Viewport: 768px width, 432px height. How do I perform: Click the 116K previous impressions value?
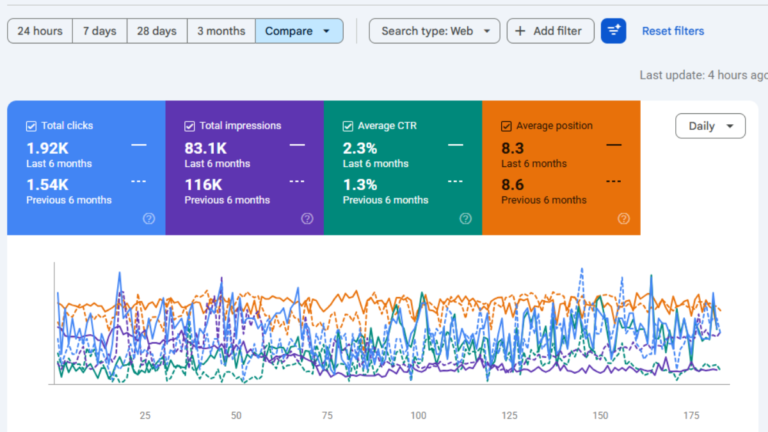pyautogui.click(x=203, y=185)
